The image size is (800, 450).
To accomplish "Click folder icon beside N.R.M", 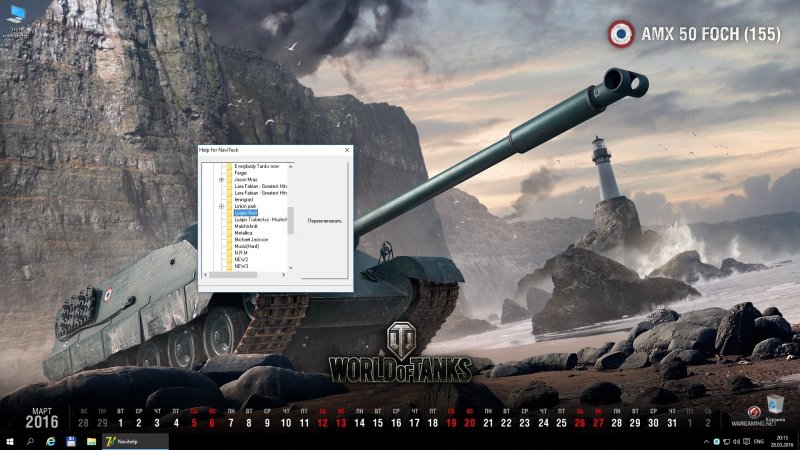I will [x=230, y=253].
